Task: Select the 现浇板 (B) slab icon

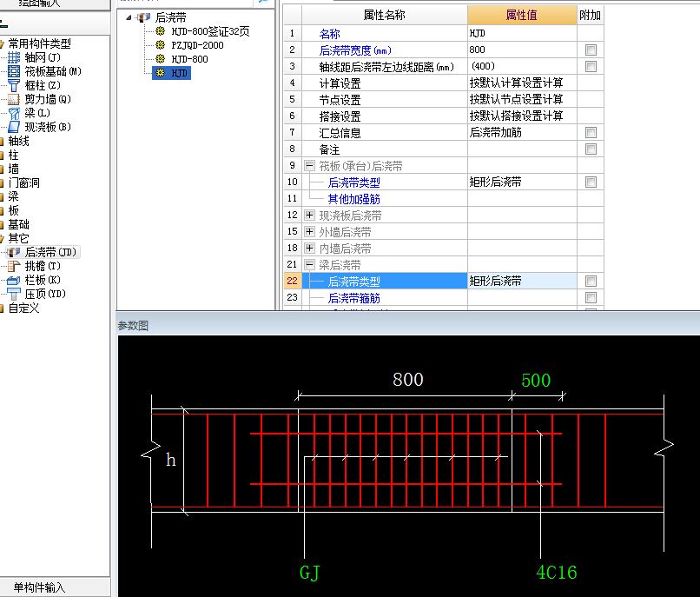Action: click(14, 127)
